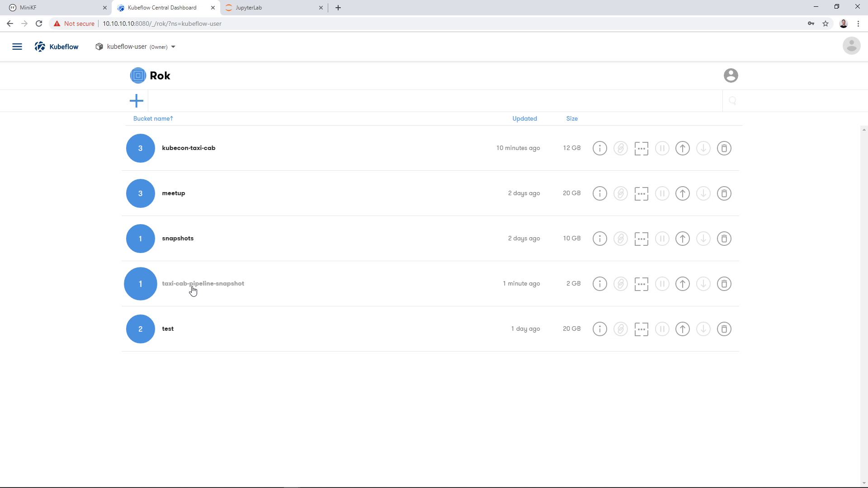The width and height of the screenshot is (868, 488).
Task: Click the snapshot-group icon for meetup
Action: pyautogui.click(x=641, y=193)
